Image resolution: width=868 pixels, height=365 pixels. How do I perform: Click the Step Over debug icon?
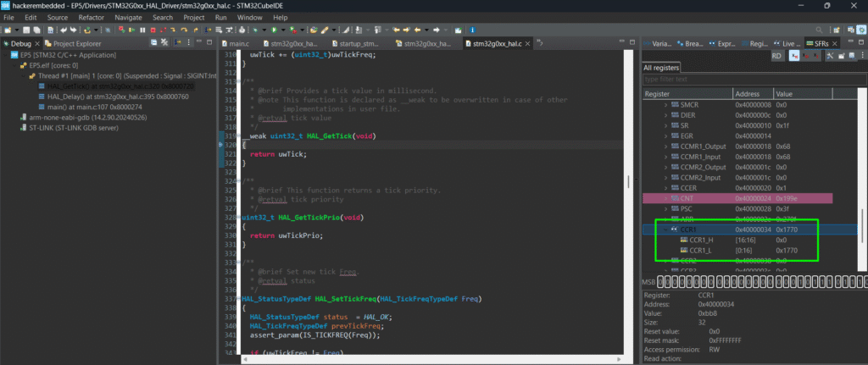pos(184,30)
